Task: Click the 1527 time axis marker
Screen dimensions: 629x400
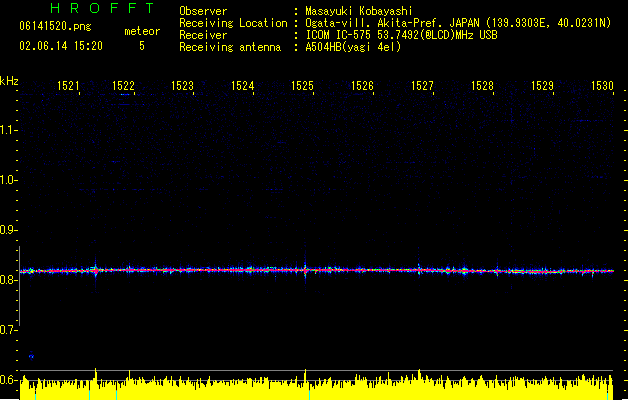Action: click(422, 86)
